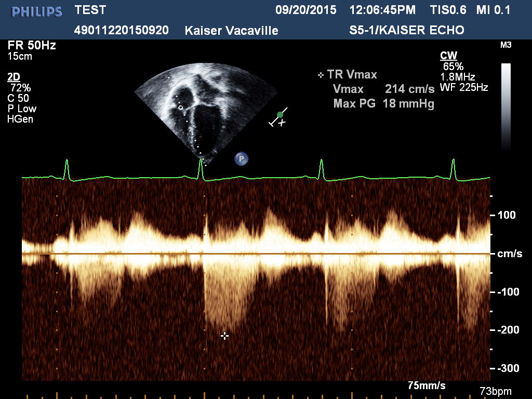The width and height of the screenshot is (532, 399).
Task: Click the Max PG 18 mmHg result
Action: [x=383, y=103]
